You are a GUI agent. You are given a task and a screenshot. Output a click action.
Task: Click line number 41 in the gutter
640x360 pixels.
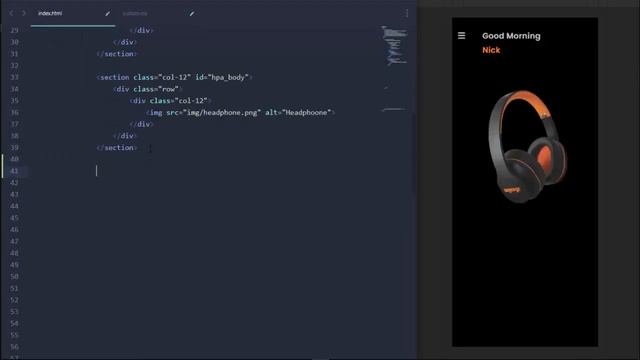14,171
